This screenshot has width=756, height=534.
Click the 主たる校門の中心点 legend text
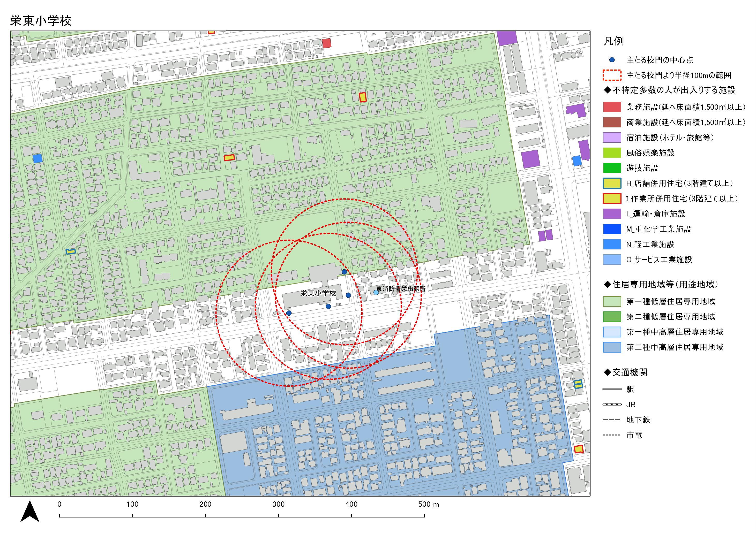pos(660,60)
